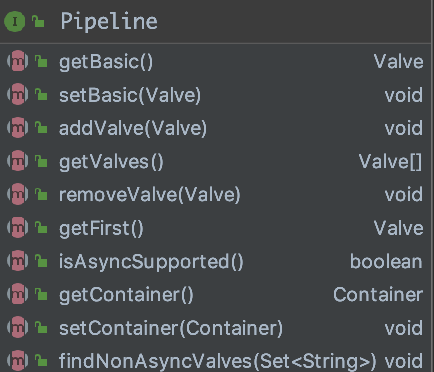Screen dimensions: 434x372
Task: Click the removeValve(Valve) entry
Action: click(x=215, y=195)
